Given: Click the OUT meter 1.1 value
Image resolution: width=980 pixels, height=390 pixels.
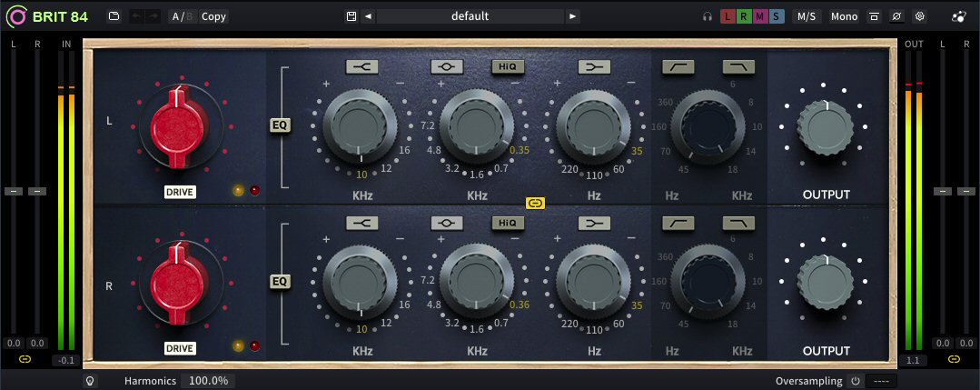Looking at the screenshot, I should 914,361.
